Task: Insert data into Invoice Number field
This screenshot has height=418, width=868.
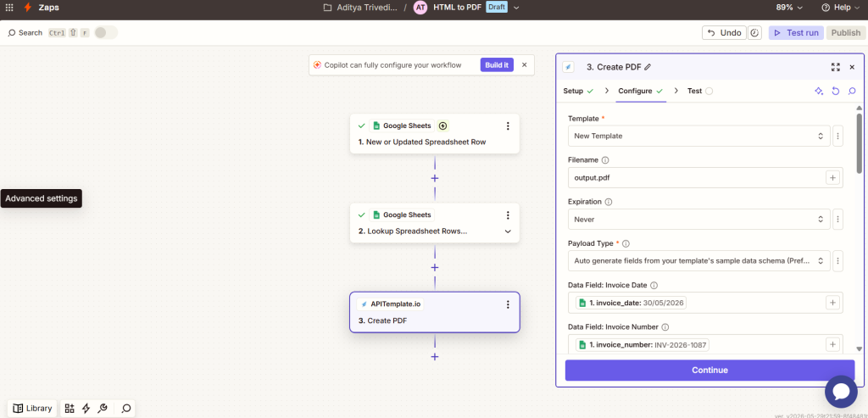Action: (x=832, y=344)
